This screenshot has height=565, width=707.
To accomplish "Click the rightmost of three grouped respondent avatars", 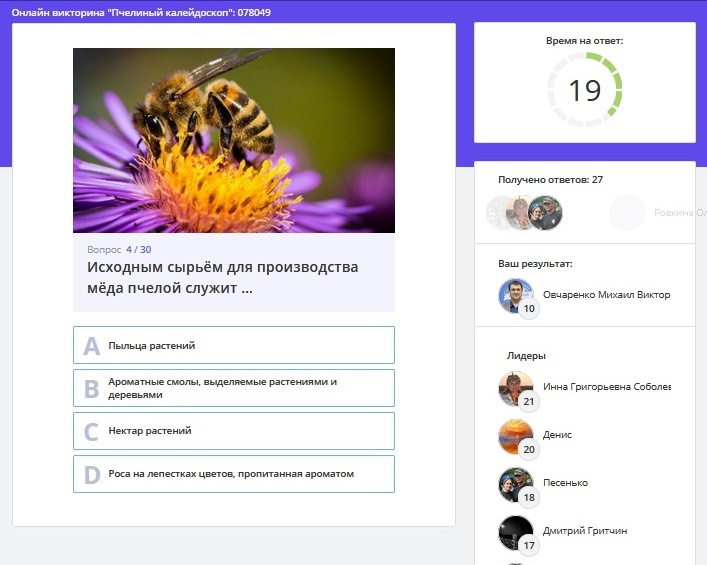I will point(546,212).
